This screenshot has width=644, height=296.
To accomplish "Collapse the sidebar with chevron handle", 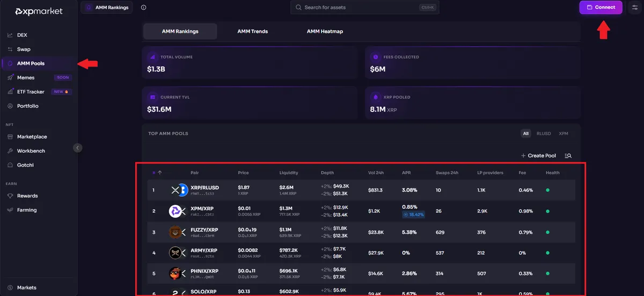I will [x=78, y=147].
